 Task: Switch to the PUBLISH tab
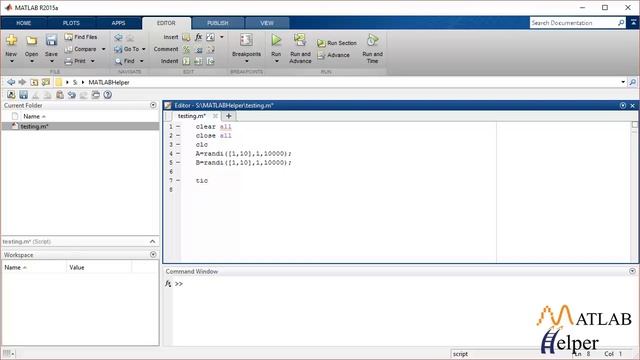(218, 23)
